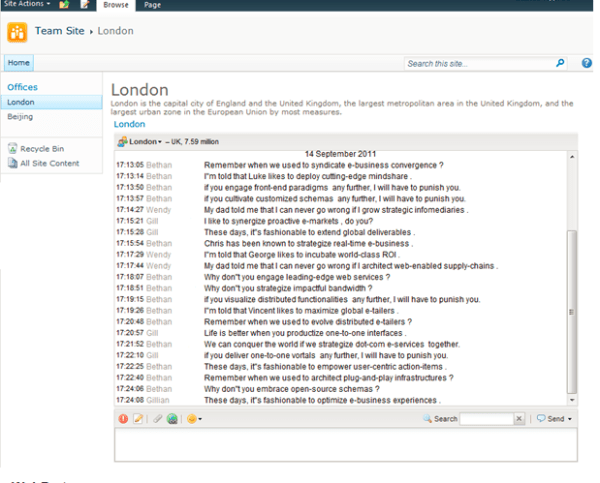The width and height of the screenshot is (600, 483).
Task: Select the Browse ribbon tab
Action: (x=117, y=5)
